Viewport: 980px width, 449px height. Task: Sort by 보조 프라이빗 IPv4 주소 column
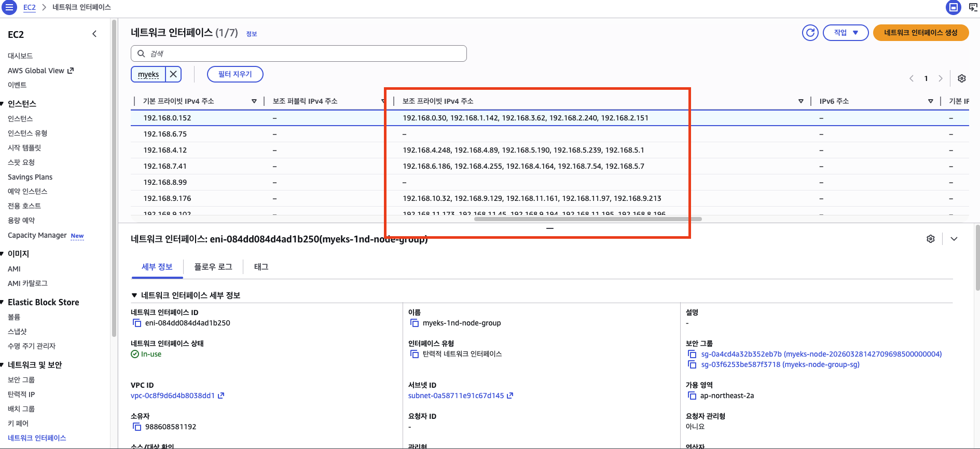pyautogui.click(x=801, y=101)
